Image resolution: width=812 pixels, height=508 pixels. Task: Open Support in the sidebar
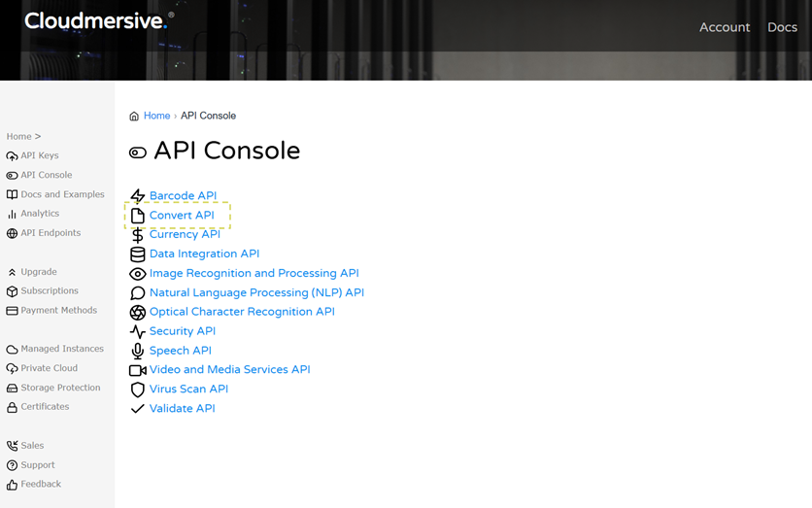(x=38, y=465)
